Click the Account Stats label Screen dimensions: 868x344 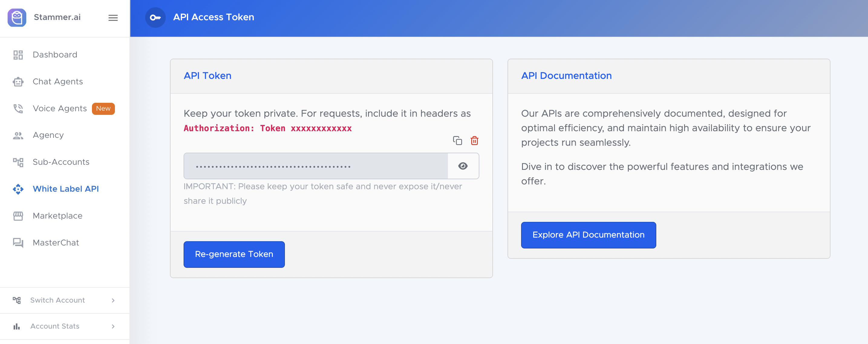point(55,326)
